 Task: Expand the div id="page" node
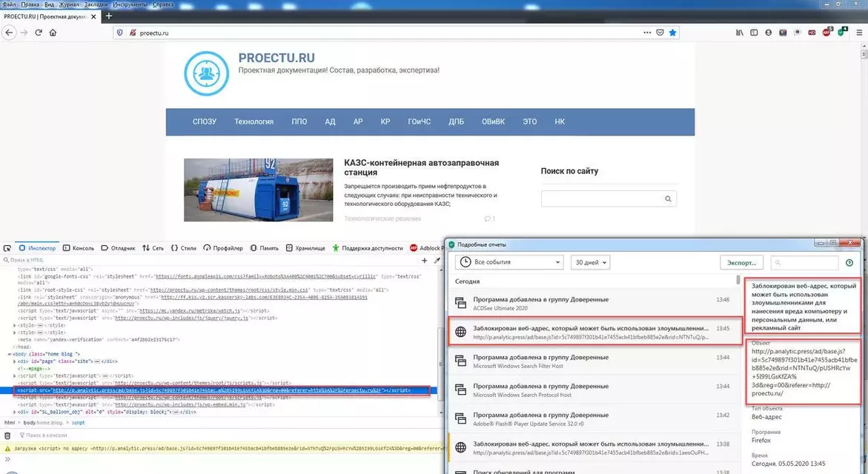coord(14,361)
